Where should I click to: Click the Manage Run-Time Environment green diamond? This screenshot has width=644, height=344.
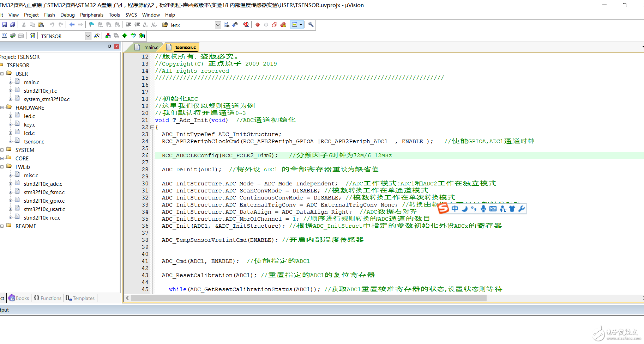click(125, 36)
